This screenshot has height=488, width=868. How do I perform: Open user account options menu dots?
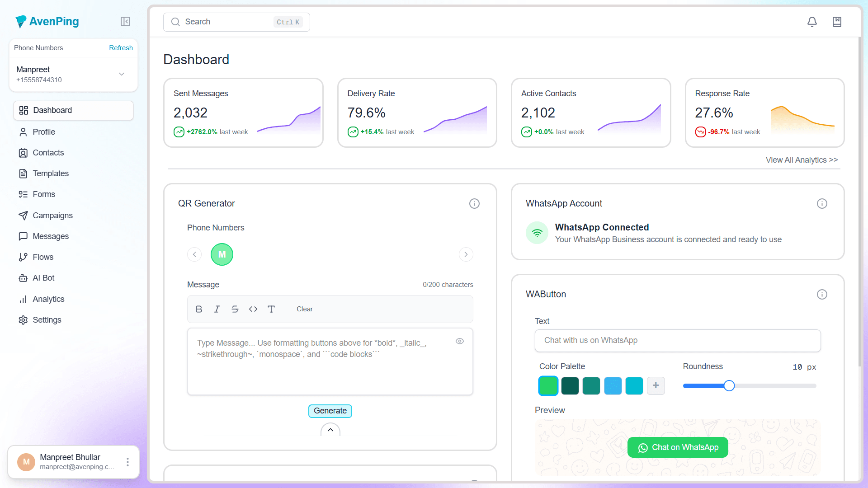[x=127, y=462]
